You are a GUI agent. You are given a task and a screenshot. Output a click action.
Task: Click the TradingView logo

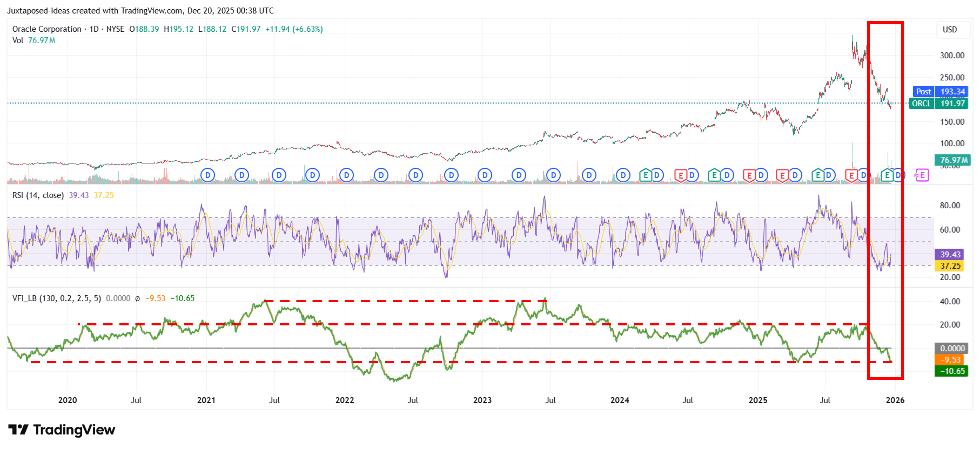(62, 430)
